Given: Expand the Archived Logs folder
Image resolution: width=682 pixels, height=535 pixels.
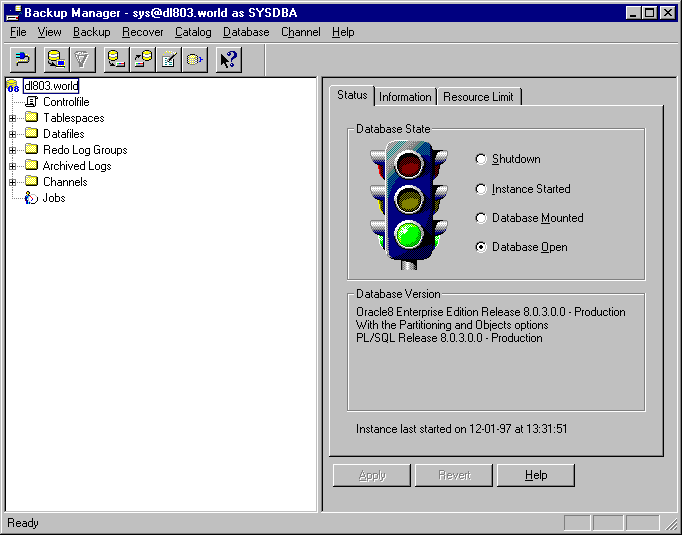Looking at the screenshot, I should click(13, 167).
